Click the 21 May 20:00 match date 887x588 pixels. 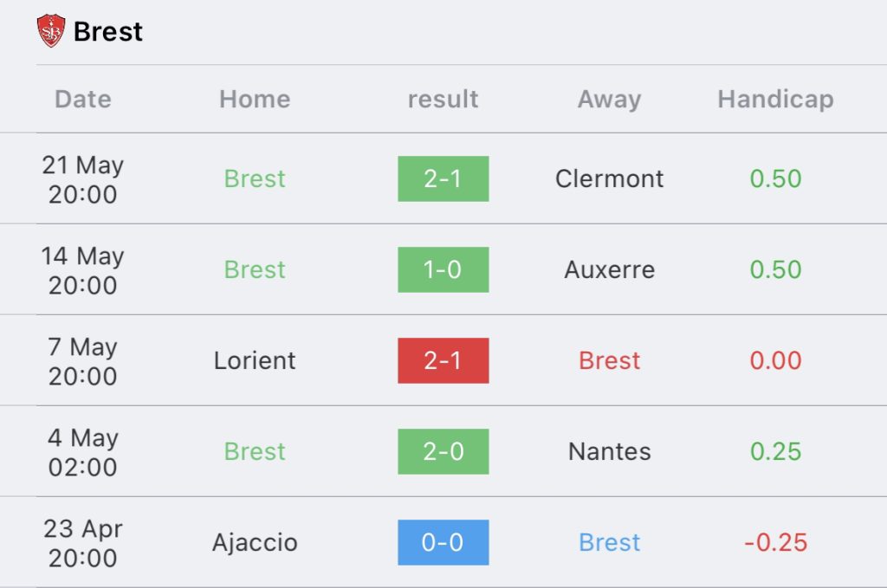tap(82, 179)
